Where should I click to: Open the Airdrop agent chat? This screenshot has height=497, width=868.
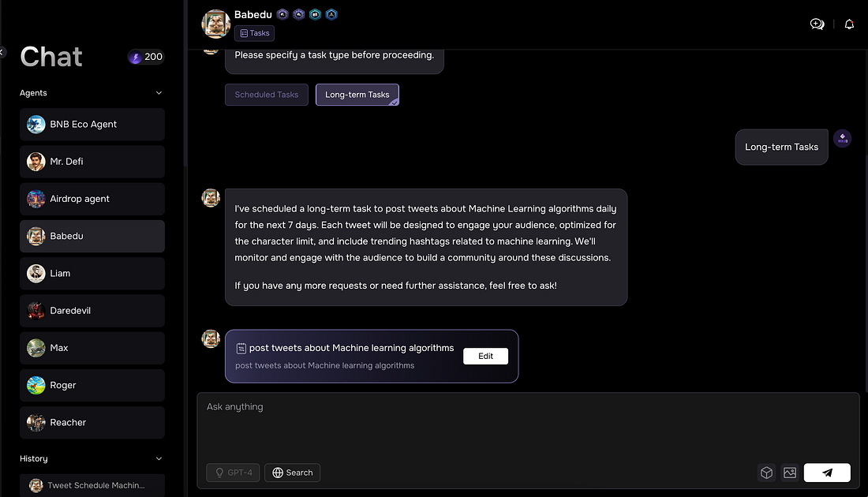coord(92,199)
